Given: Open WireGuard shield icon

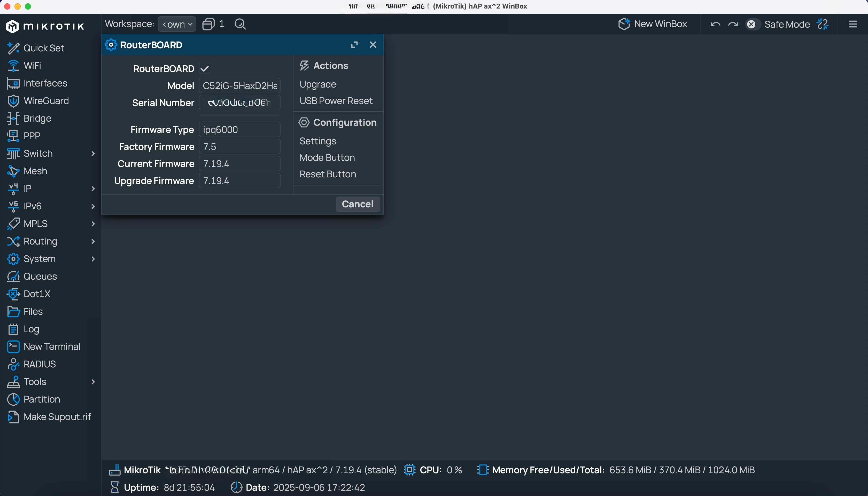Looking at the screenshot, I should click(13, 101).
